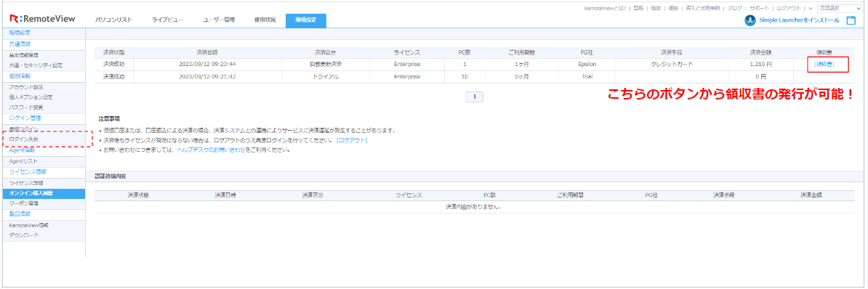
Task: Open 導入と活用事例 link
Action: 703,8
